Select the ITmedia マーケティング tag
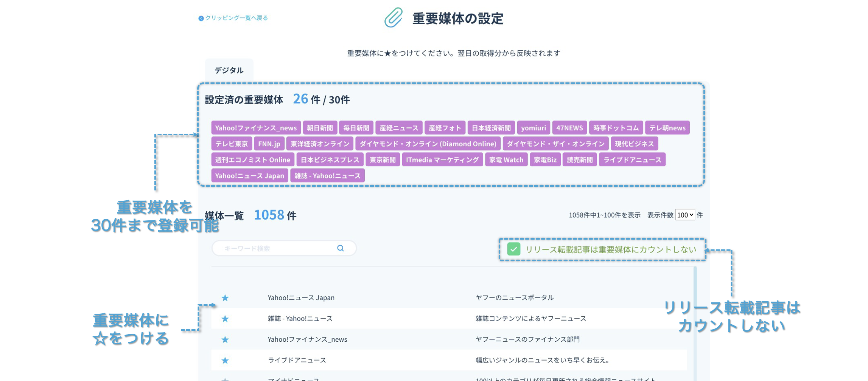The image size is (868, 381). pos(442,160)
